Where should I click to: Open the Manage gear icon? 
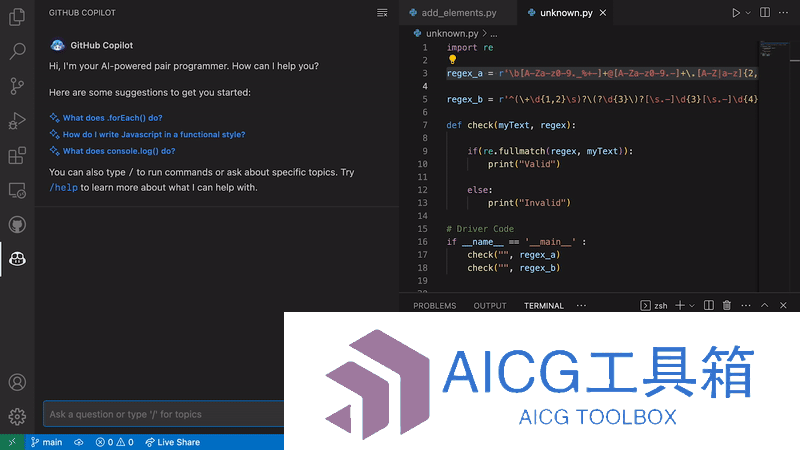click(17, 416)
